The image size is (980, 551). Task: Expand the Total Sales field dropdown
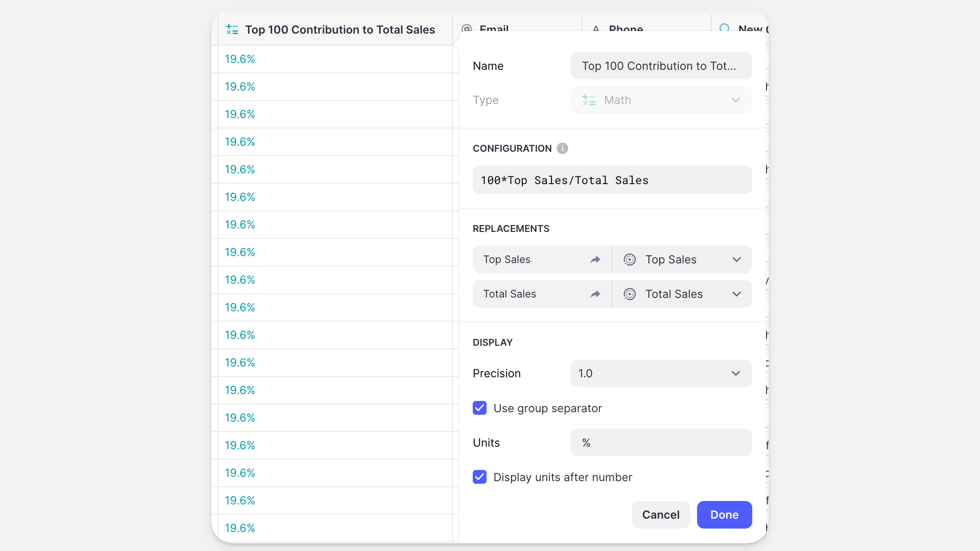(x=736, y=294)
